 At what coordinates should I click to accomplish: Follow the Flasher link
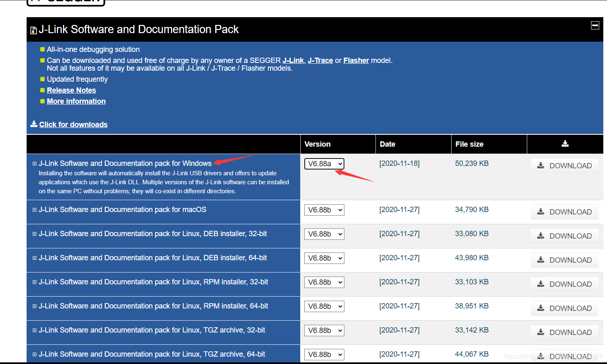click(x=356, y=60)
